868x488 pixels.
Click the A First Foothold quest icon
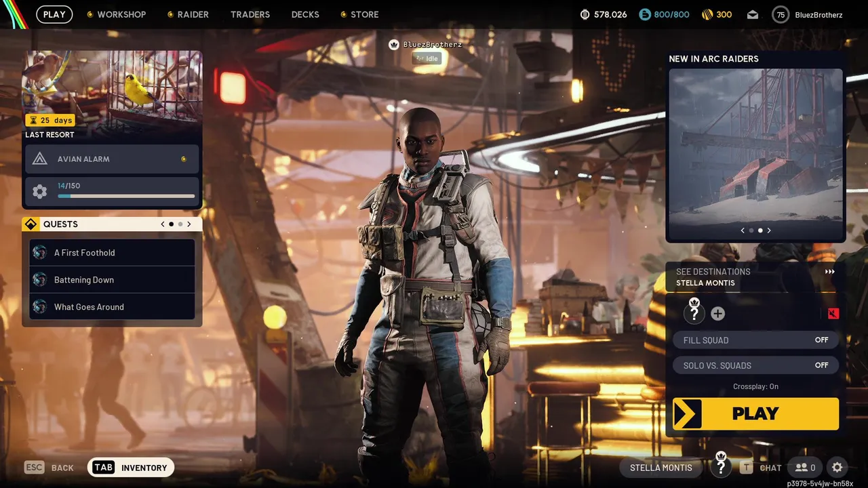39,252
